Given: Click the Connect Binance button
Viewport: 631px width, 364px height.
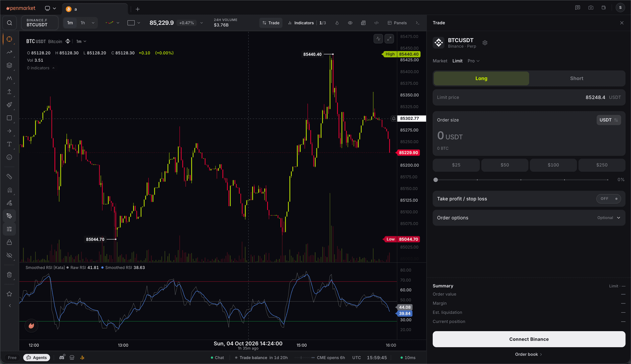Looking at the screenshot, I should click(529, 339).
